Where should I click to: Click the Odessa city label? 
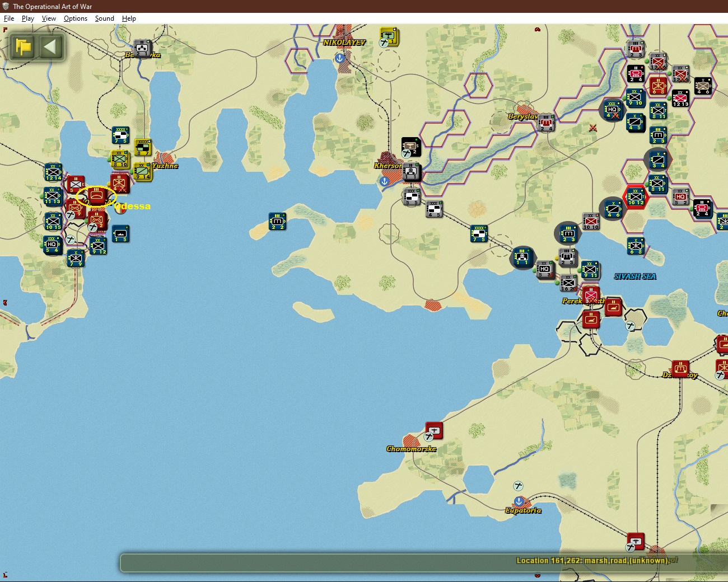(x=133, y=206)
